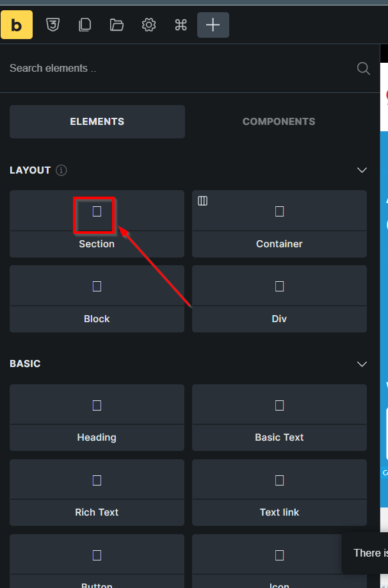Switch to the COMPONENTS tab
Viewport: 388px width, 588px height.
pos(279,122)
